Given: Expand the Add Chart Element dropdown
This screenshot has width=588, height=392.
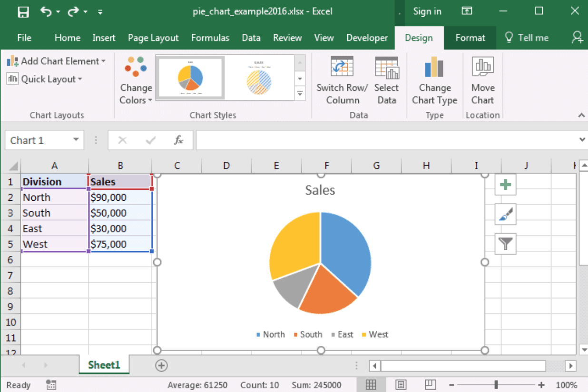Looking at the screenshot, I should (x=56, y=61).
